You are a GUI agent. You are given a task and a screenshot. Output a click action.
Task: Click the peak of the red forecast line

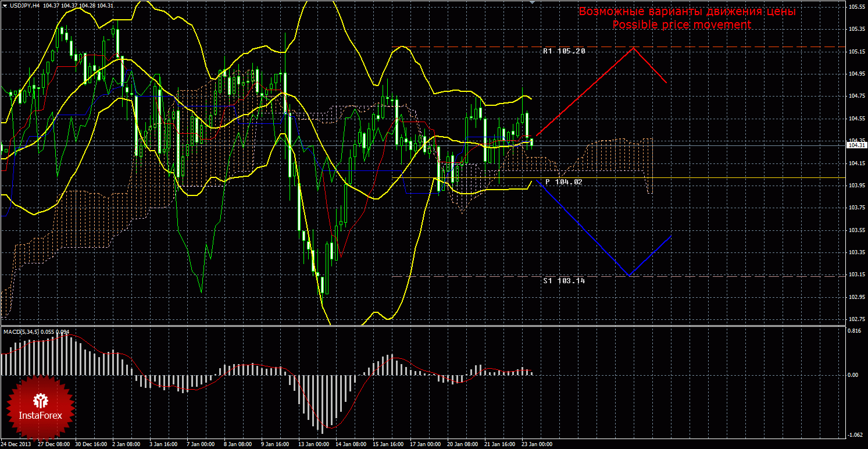(633, 47)
